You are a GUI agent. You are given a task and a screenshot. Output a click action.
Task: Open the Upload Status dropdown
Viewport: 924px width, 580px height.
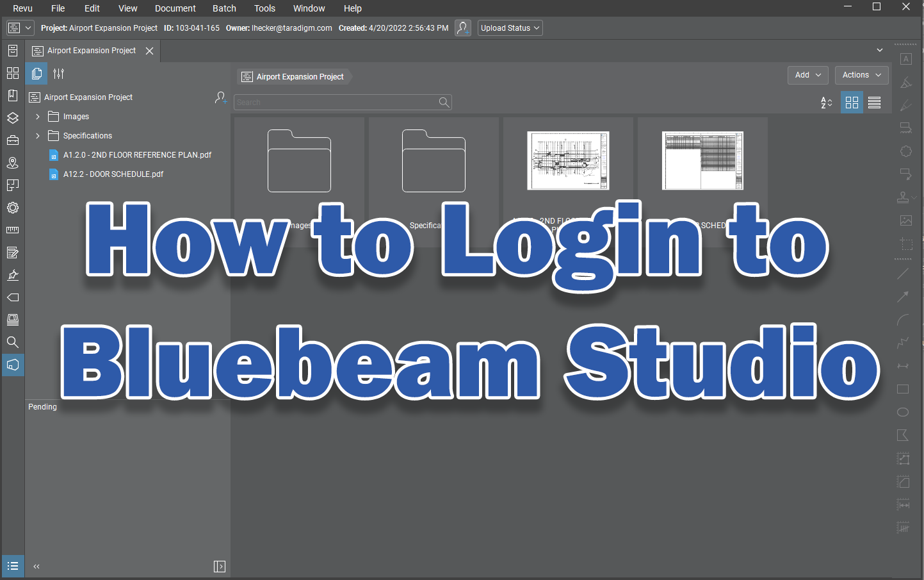[x=510, y=28]
